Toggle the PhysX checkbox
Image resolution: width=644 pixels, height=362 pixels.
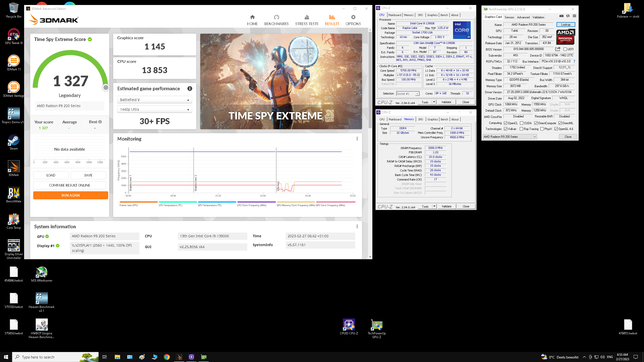click(542, 129)
